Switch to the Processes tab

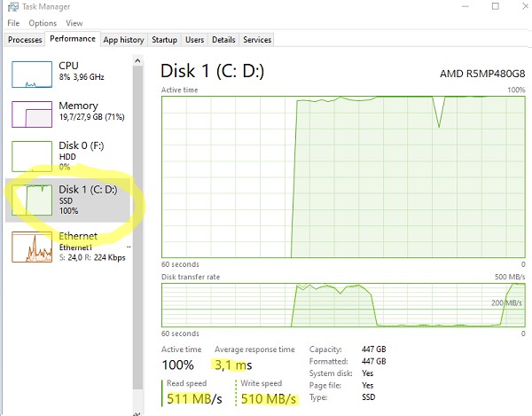tap(24, 40)
